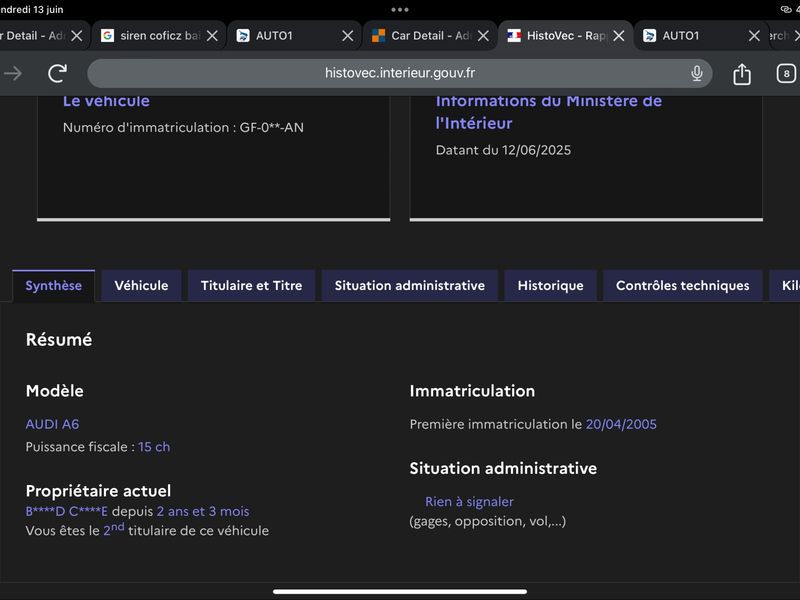Image resolution: width=800 pixels, height=600 pixels.
Task: Open the share sheet icon
Action: [x=742, y=73]
